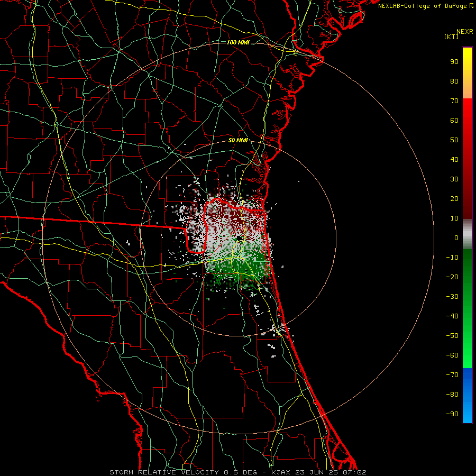Click the -90 value on the velocity scale
The width and height of the screenshot is (476, 476).
pyautogui.click(x=452, y=414)
